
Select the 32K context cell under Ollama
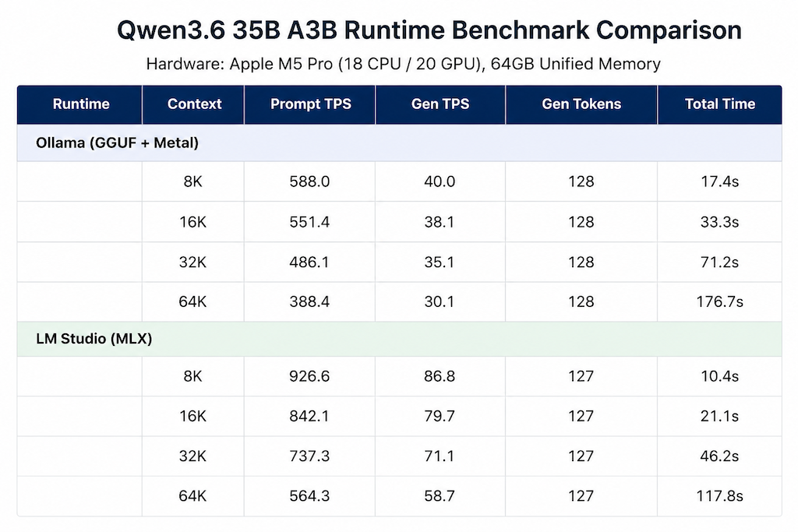tap(193, 262)
